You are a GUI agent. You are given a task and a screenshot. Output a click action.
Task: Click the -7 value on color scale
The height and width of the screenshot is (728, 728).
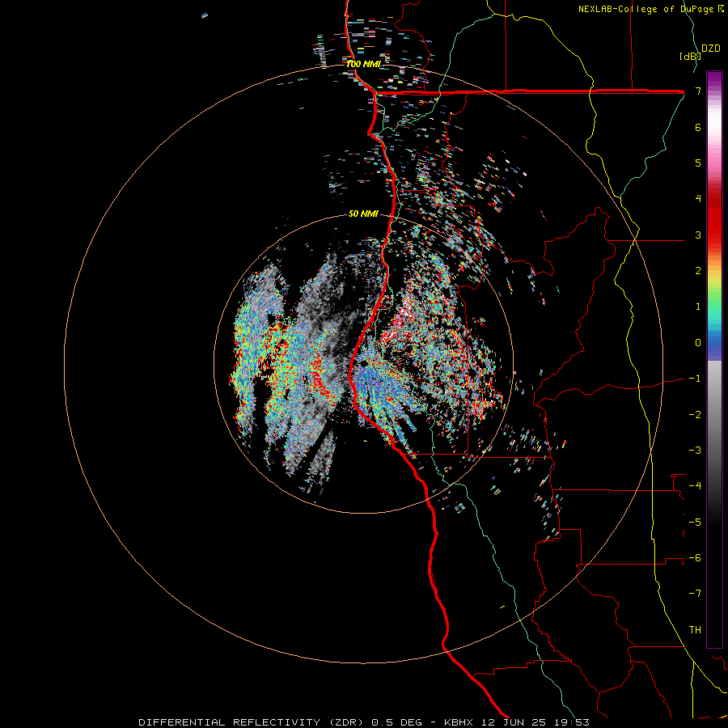(x=695, y=594)
